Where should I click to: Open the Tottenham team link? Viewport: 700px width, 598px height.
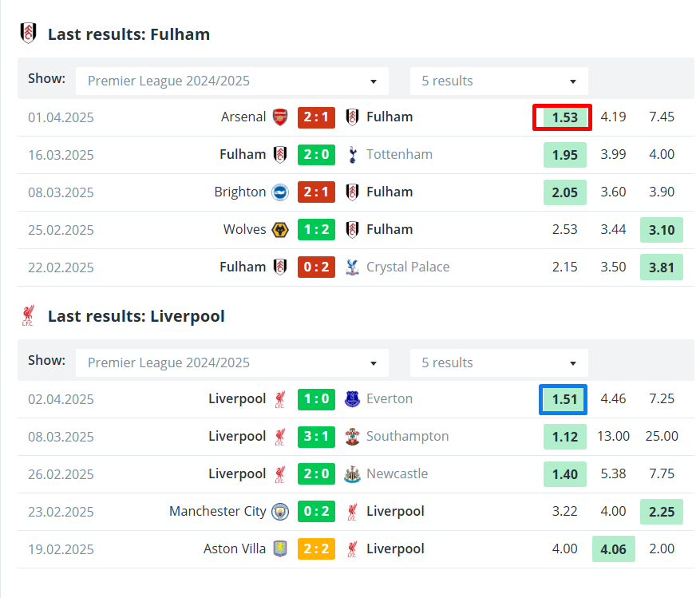[399, 155]
